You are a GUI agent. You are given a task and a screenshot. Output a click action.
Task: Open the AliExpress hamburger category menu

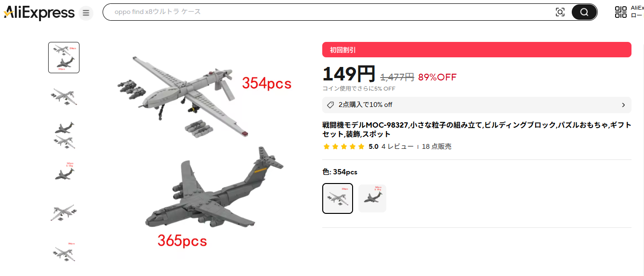tap(86, 13)
